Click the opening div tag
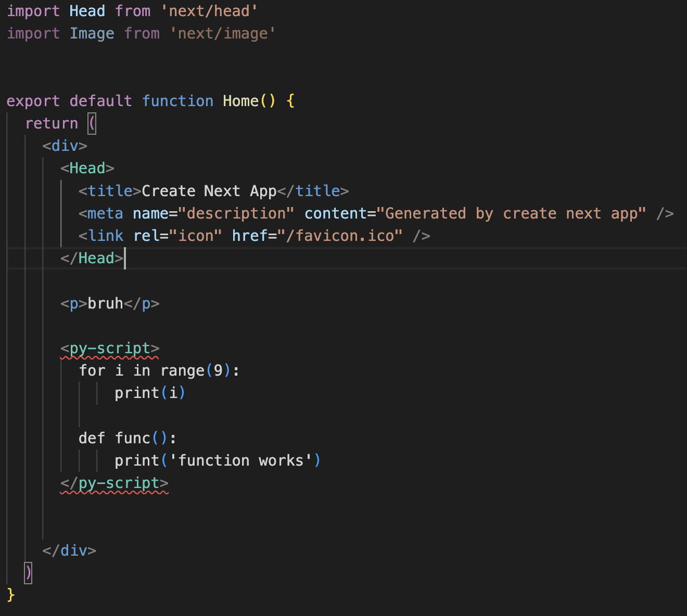687x616 pixels. (65, 146)
